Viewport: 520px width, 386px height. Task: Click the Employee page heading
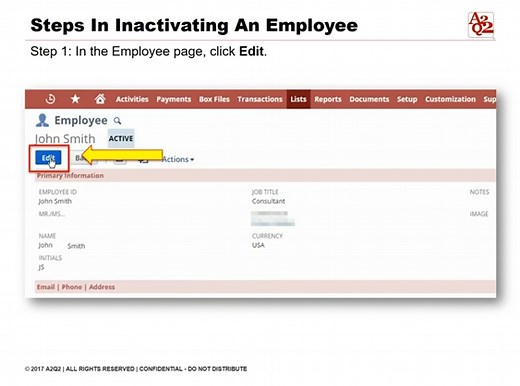tap(81, 120)
